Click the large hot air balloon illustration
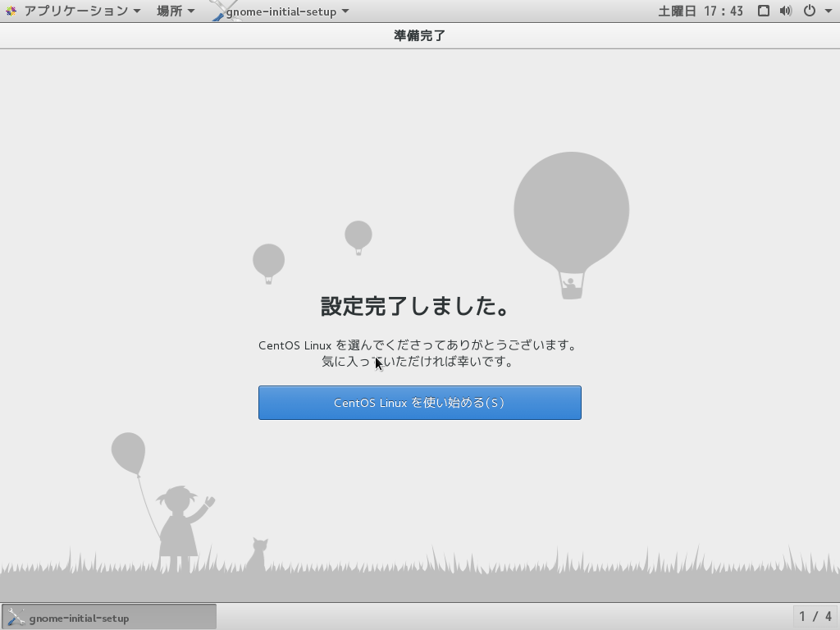 (x=571, y=213)
